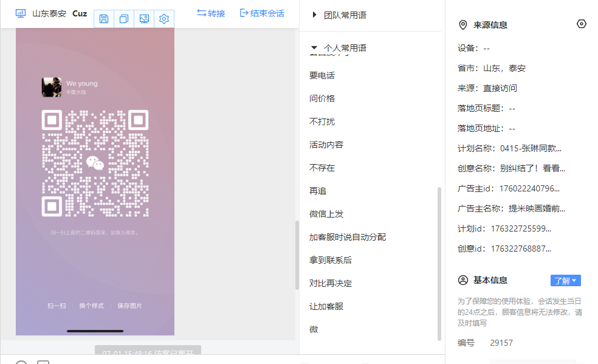
Task: Click the 广告主名称 提米映画 row
Action: tap(512, 208)
